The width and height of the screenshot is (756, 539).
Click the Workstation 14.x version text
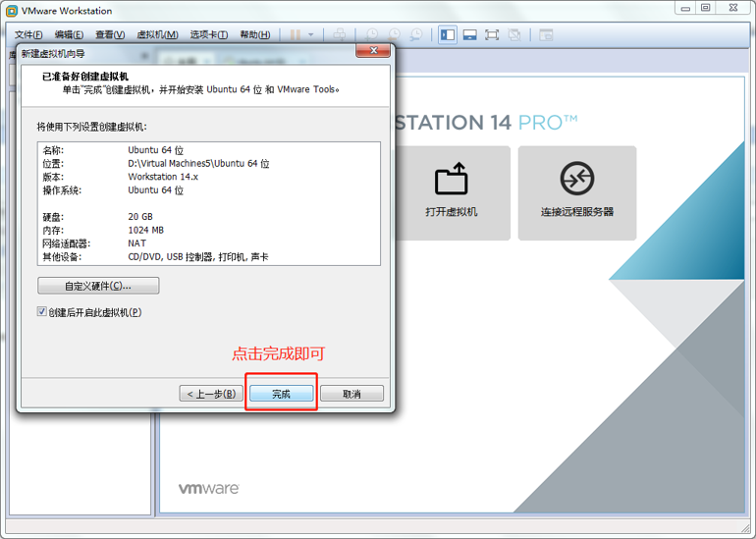163,177
